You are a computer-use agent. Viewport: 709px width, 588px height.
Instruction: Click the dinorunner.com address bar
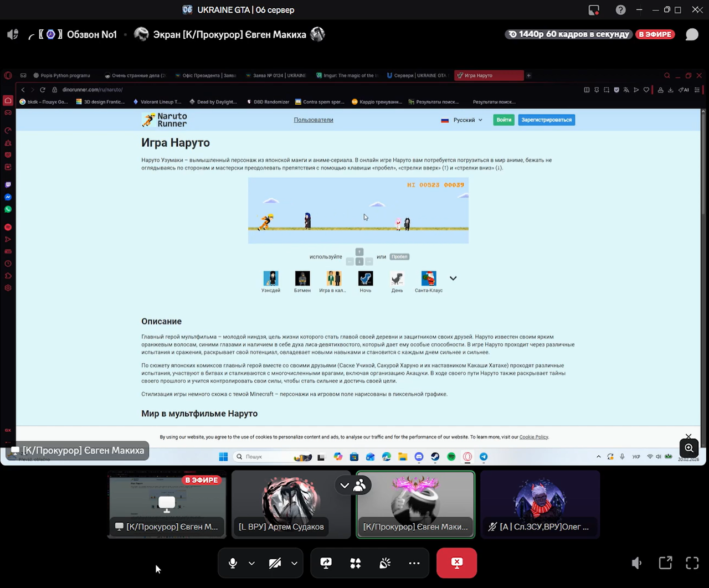click(x=92, y=90)
